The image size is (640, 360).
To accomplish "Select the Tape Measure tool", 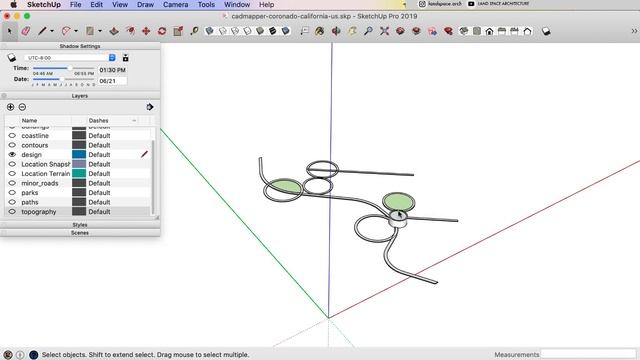I will (194, 31).
